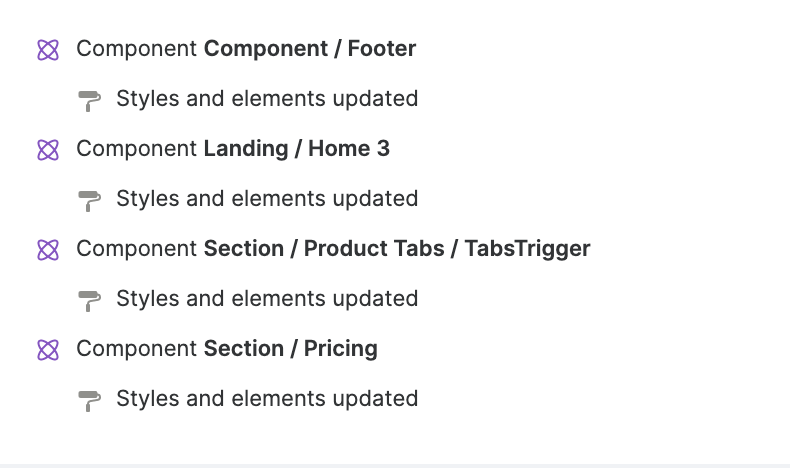Click the paint roller icon under Landing / Home 3
The image size is (790, 468).
point(90,200)
